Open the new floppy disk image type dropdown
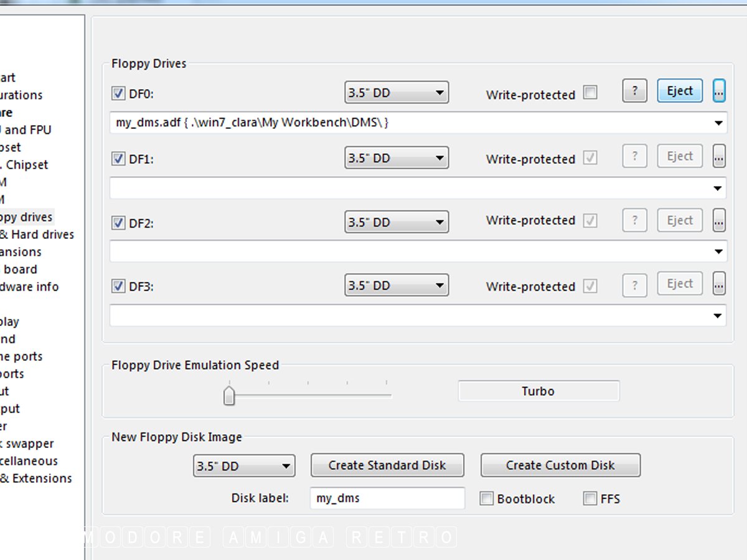This screenshot has height=560, width=747. point(244,466)
